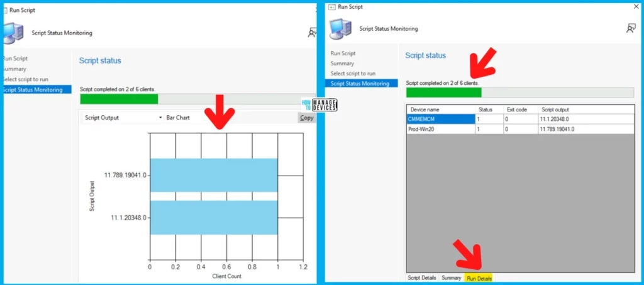Click the computer wizard icon in left window

tap(14, 33)
